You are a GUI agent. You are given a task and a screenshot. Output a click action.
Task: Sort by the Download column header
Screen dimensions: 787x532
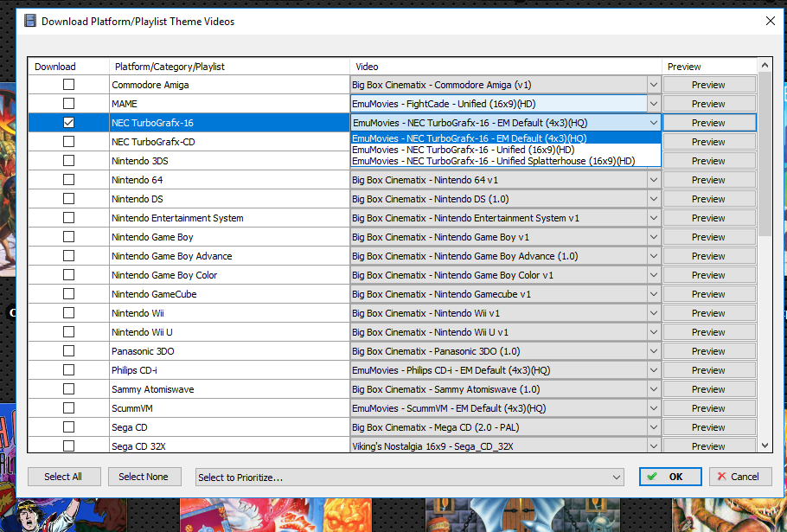(x=68, y=67)
